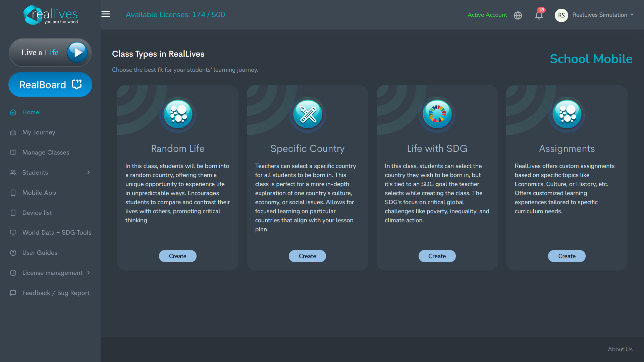The height and width of the screenshot is (362, 644).
Task: Click the User Guides help icon
Action: coord(13,253)
